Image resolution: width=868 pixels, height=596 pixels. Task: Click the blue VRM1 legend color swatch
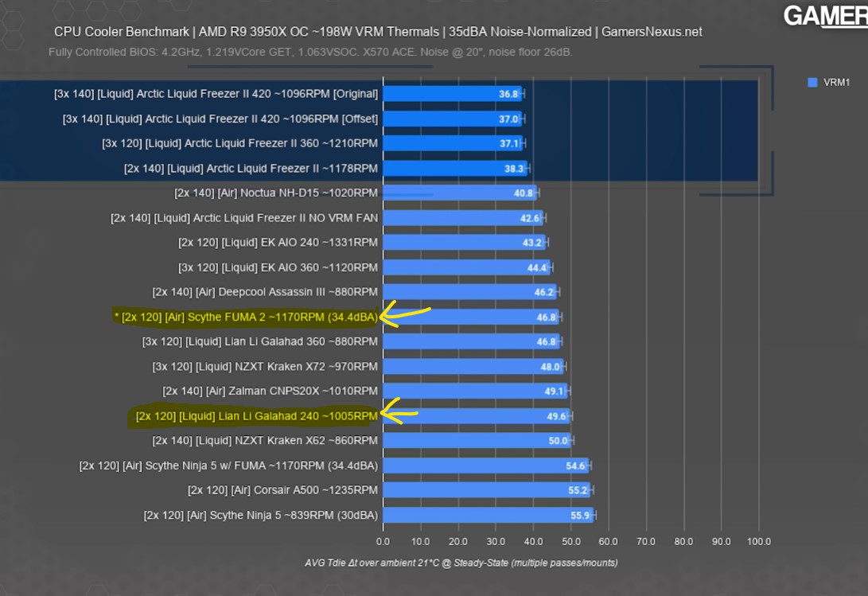812,83
